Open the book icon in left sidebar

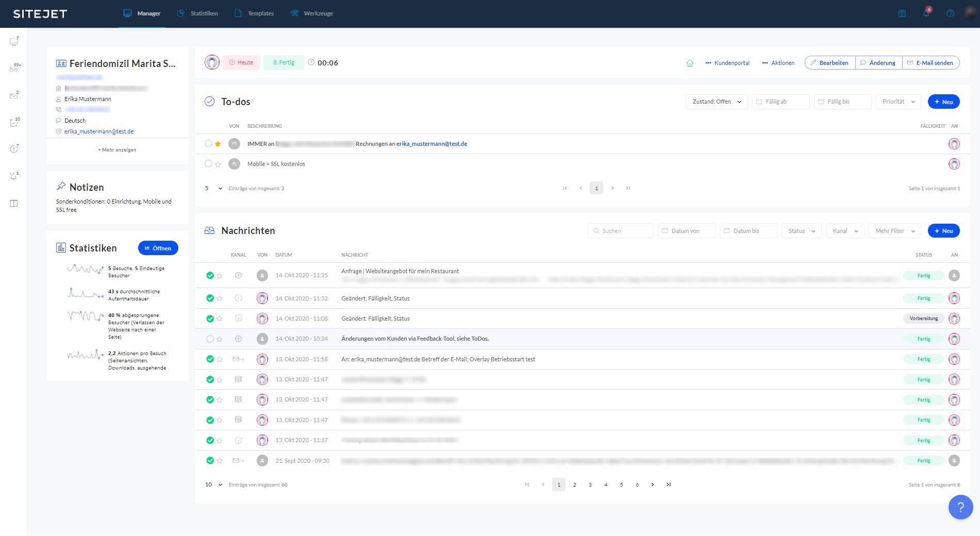click(x=14, y=204)
